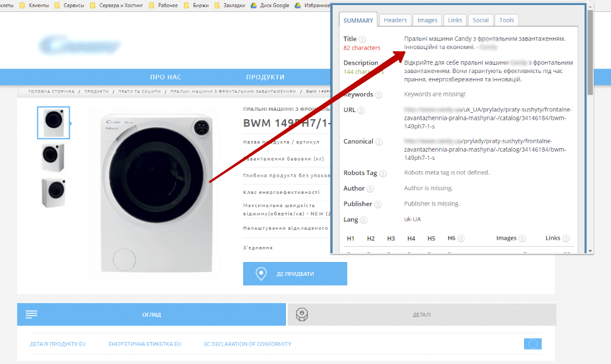The width and height of the screenshot is (611, 364).
Task: Click the nut icon on ДЕТАЛІ tab
Action: coord(302,314)
